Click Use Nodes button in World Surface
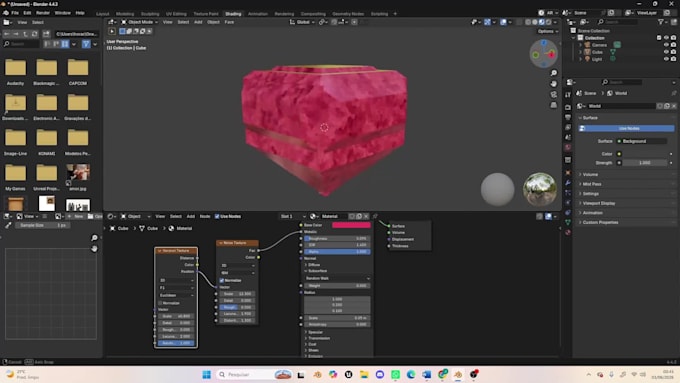This screenshot has width=680, height=383. click(627, 128)
